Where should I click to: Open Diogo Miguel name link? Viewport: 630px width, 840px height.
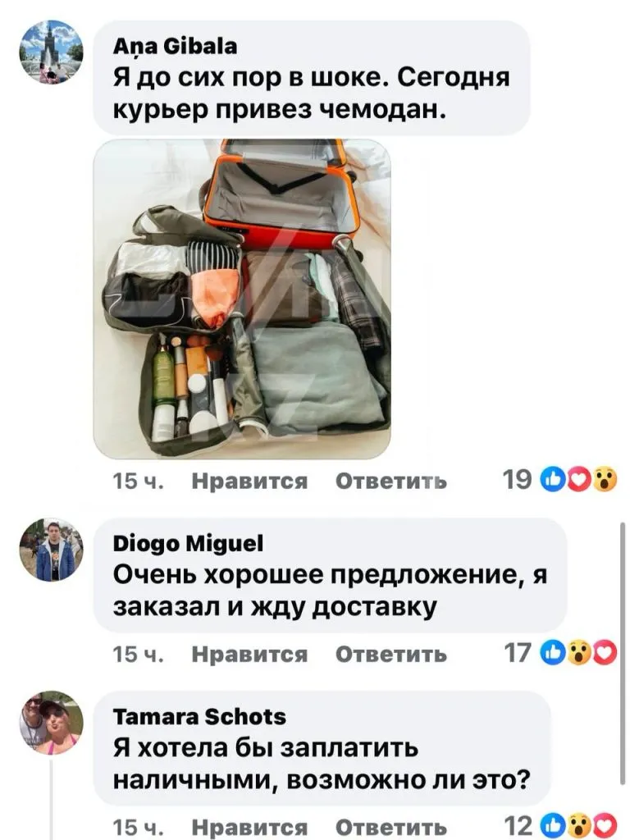click(188, 544)
